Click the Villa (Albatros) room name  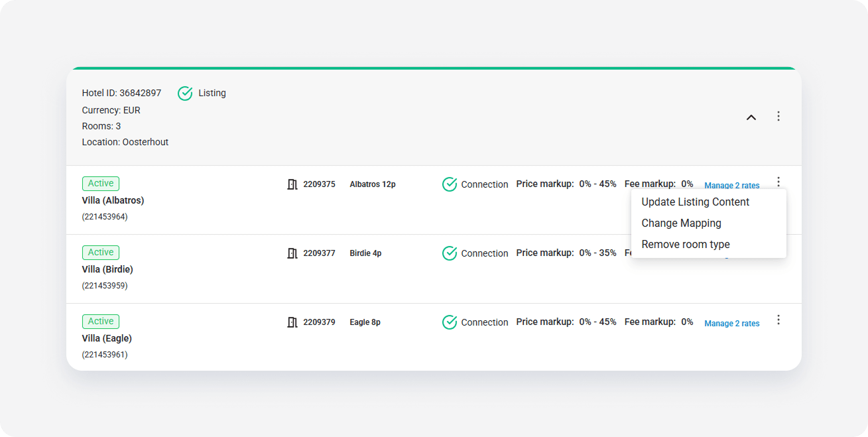tap(113, 200)
